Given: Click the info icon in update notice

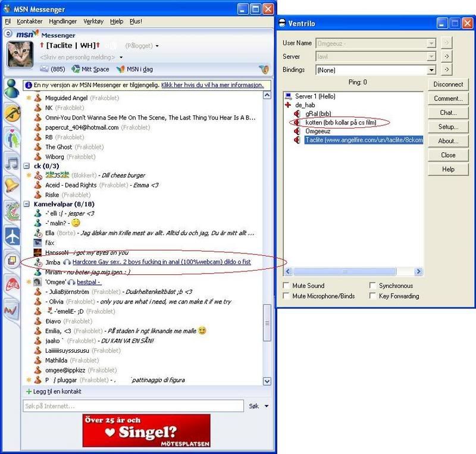Looking at the screenshot, I should pyautogui.click(x=29, y=85).
